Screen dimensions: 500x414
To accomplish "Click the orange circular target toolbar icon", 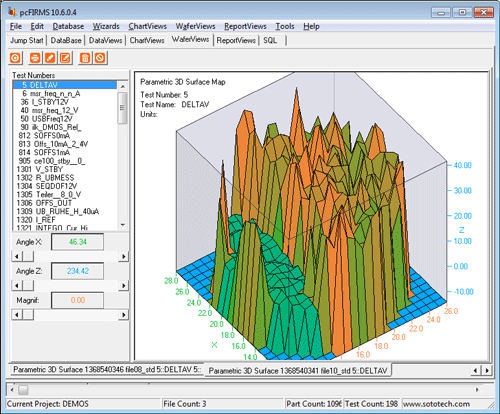I will point(15,58).
